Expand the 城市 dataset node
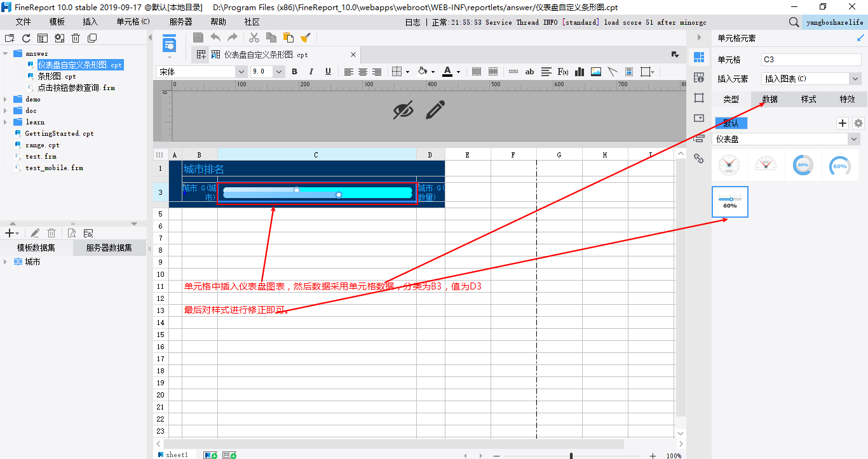Screen dimensions: 868x459 click(6, 262)
